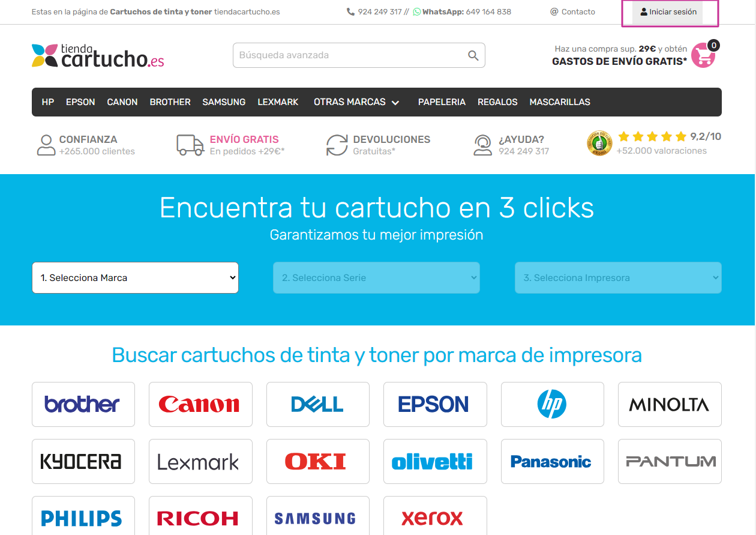This screenshot has width=756, height=535.
Task: Select the Brother brand logo tile
Action: pyautogui.click(x=83, y=404)
